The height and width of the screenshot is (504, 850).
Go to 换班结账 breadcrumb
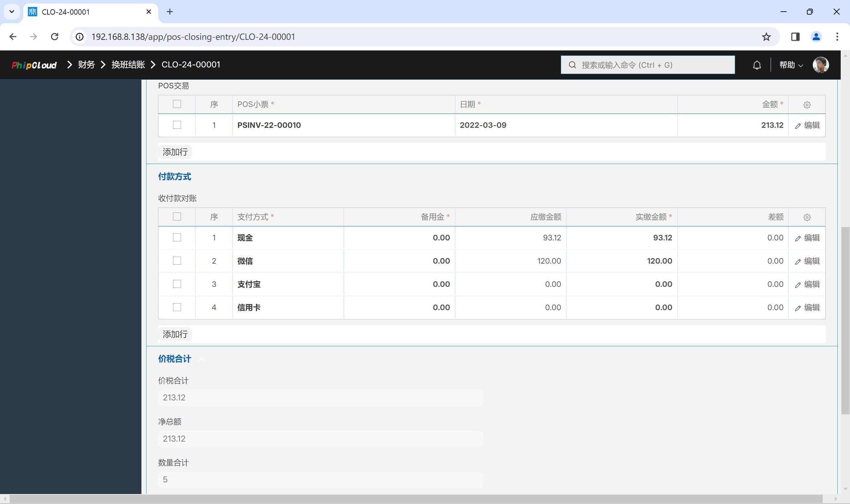coord(128,64)
